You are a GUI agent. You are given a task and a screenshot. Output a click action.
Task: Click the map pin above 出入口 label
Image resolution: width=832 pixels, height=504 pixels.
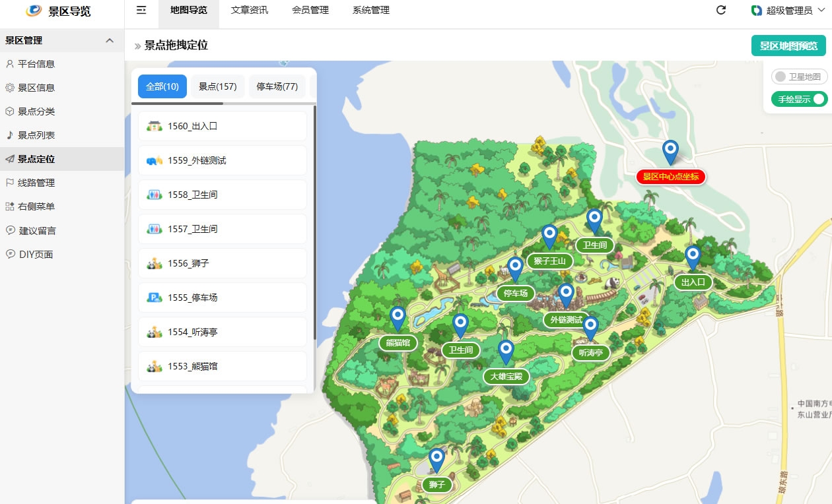pos(693,257)
